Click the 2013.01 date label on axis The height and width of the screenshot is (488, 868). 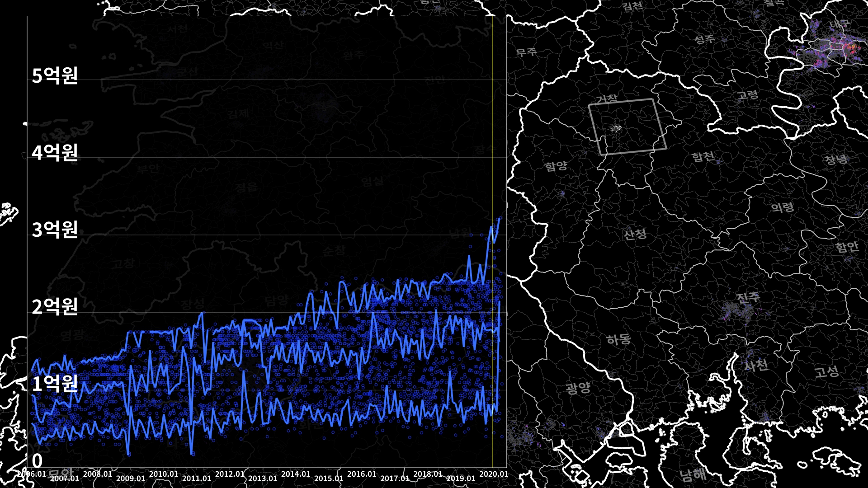click(x=263, y=478)
